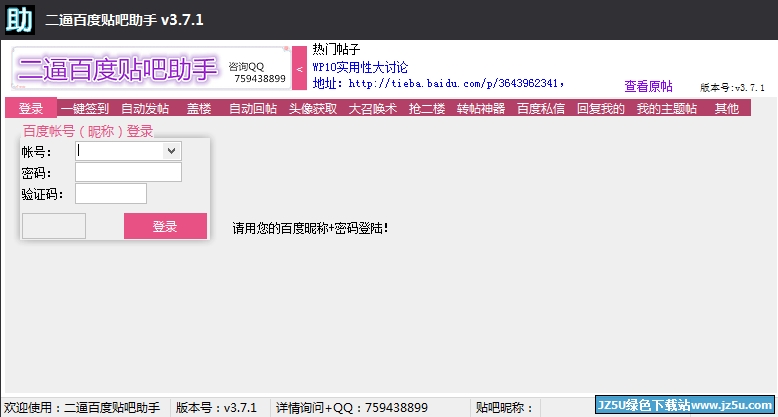Click the status bar 详情询问+QQ:759438899 entry
778x417 pixels.
(352, 408)
